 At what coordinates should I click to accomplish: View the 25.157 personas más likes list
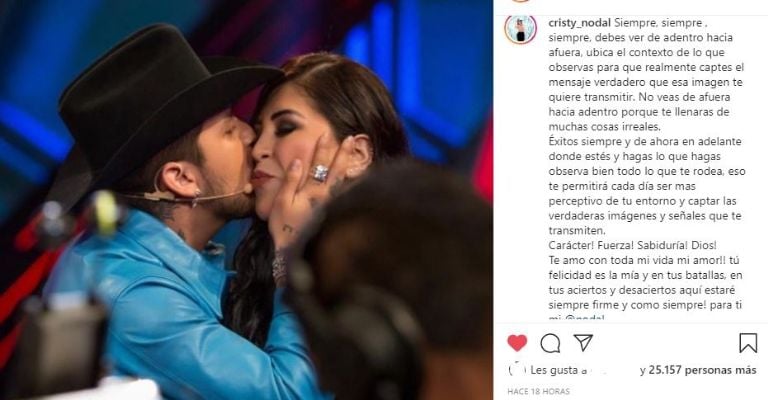click(702, 370)
